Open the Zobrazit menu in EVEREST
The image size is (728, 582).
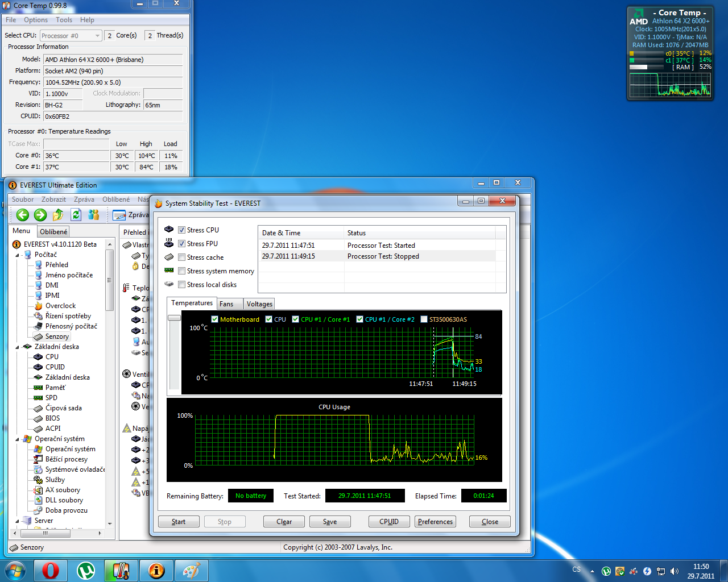53,199
